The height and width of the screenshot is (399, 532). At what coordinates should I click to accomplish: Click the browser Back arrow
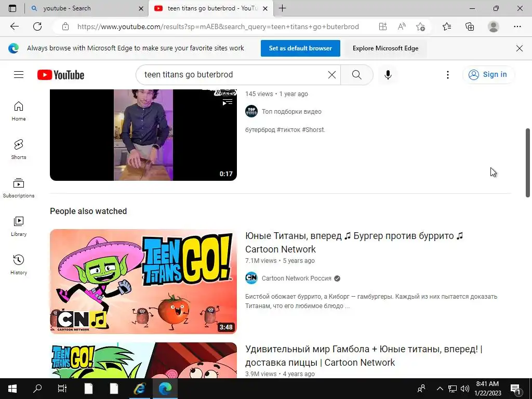14,26
